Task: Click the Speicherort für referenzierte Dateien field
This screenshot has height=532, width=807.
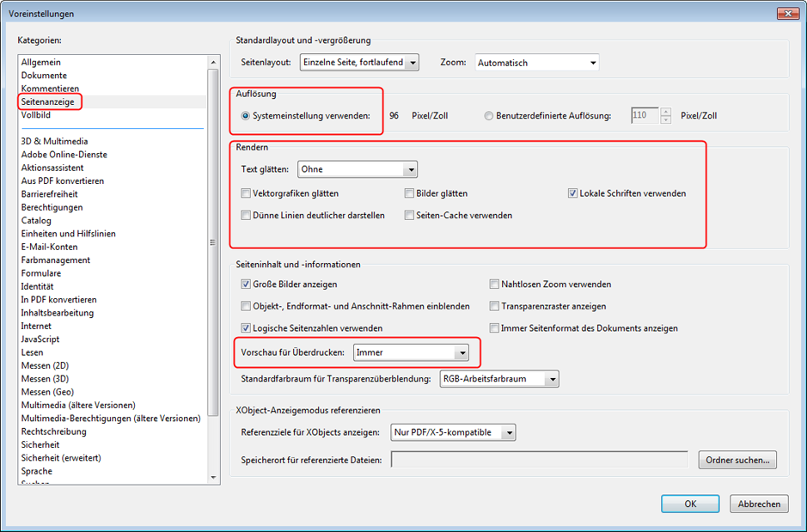Action: tap(540, 460)
